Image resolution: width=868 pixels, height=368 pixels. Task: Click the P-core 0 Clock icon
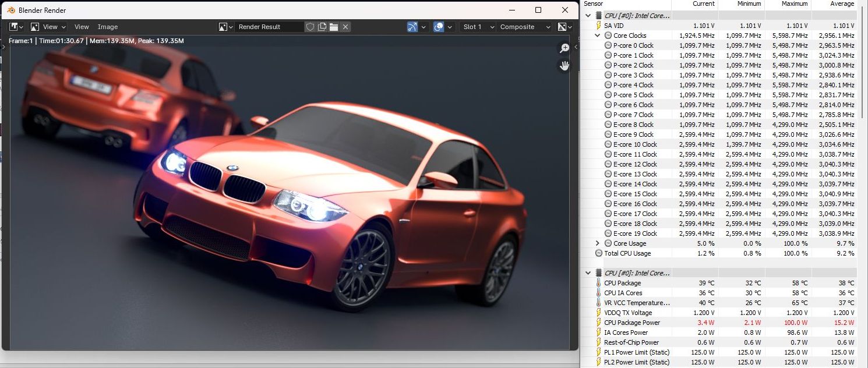[x=608, y=45]
